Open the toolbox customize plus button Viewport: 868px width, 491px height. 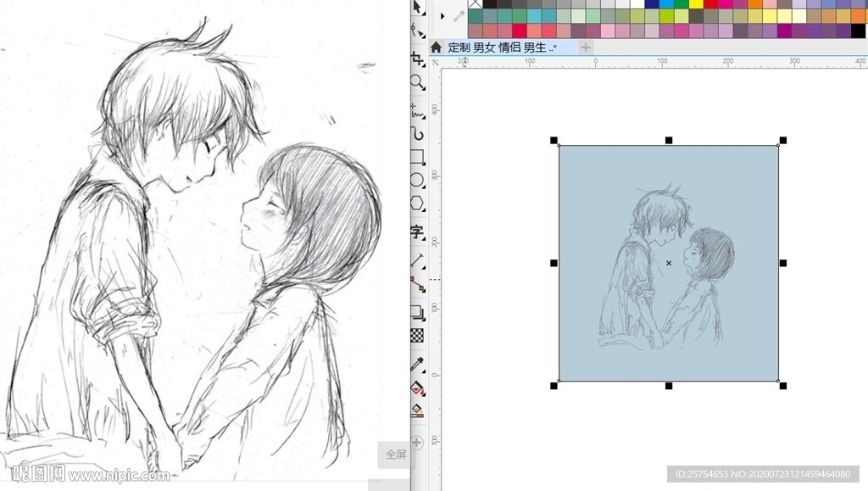[x=417, y=442]
